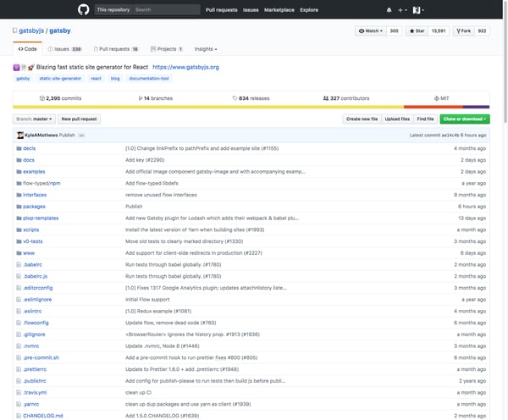The width and height of the screenshot is (508, 420).
Task: Click the CHANGELOG.md file icon
Action: (x=19, y=416)
